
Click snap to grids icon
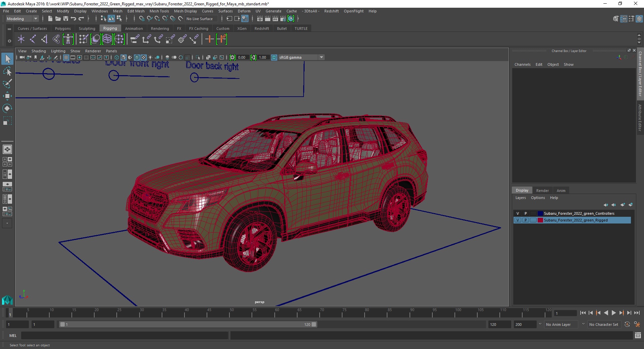pos(142,19)
